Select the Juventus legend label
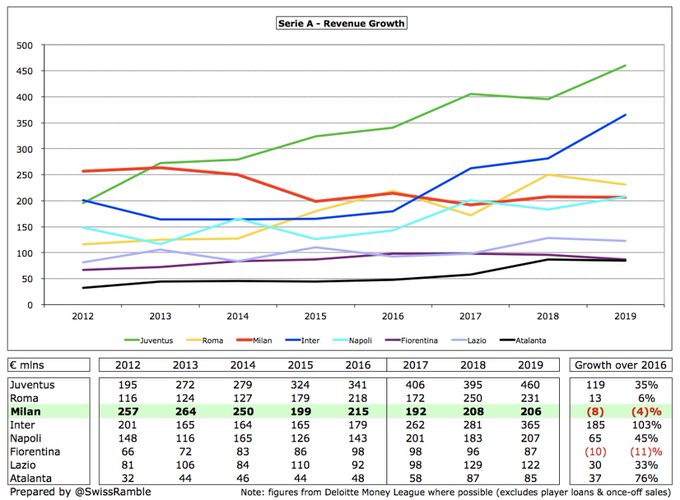This screenshot has height=500, width=680. [157, 340]
